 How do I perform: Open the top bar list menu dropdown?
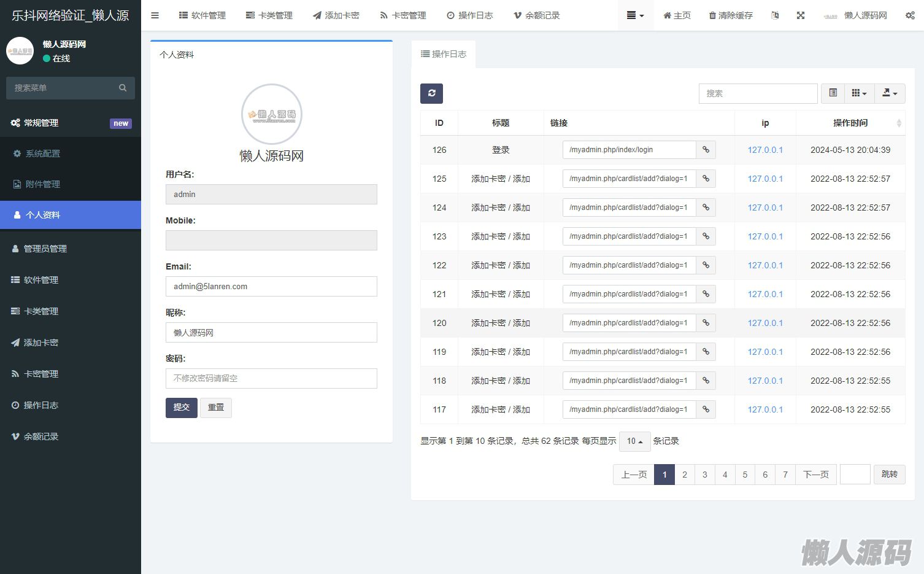point(635,15)
